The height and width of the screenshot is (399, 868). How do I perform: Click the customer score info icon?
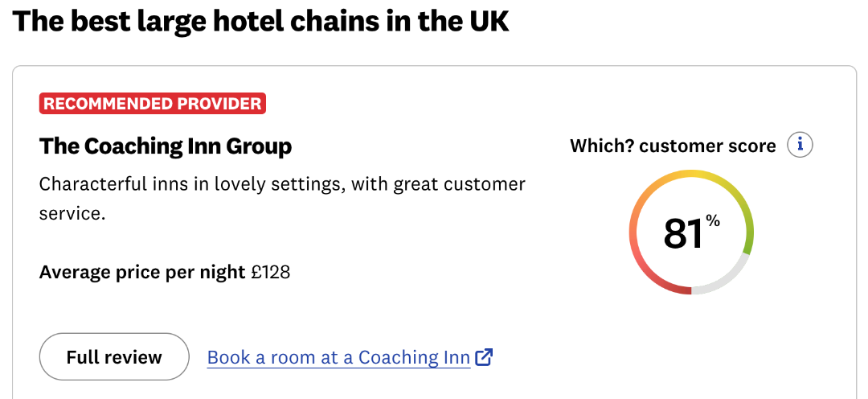click(800, 146)
